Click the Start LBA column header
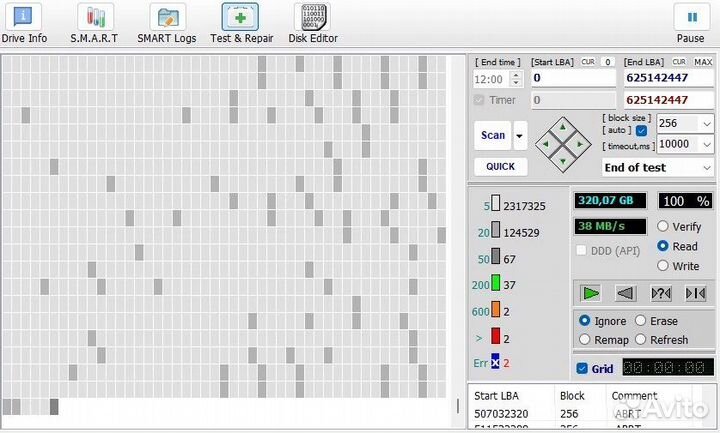720x433 pixels. [x=496, y=396]
